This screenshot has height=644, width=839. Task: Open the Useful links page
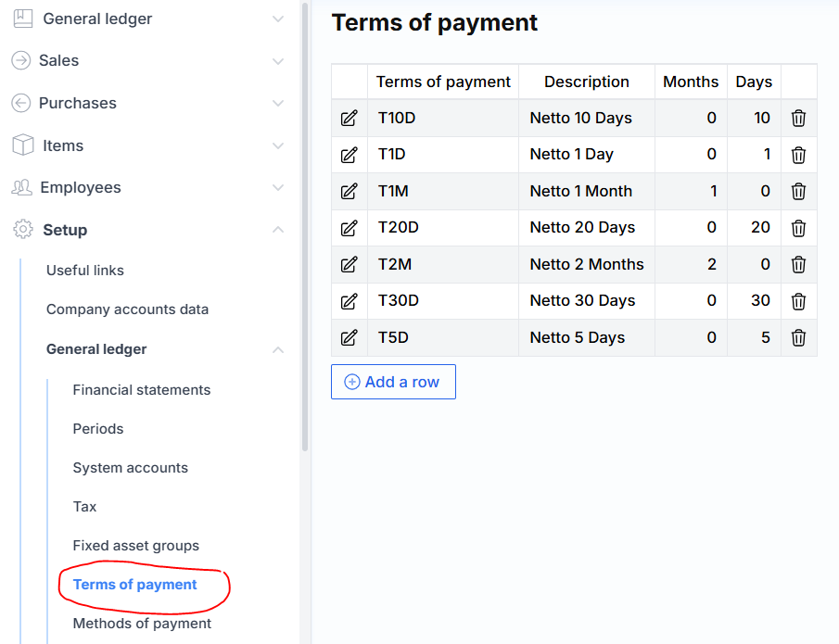tap(85, 271)
